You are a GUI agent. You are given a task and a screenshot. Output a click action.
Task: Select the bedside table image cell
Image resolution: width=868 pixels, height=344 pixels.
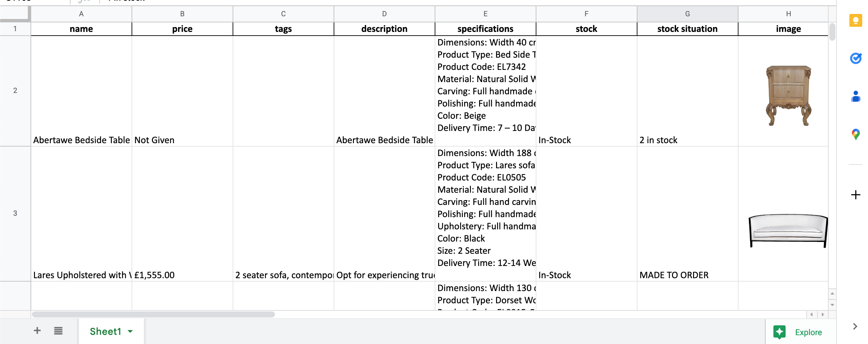(x=783, y=91)
